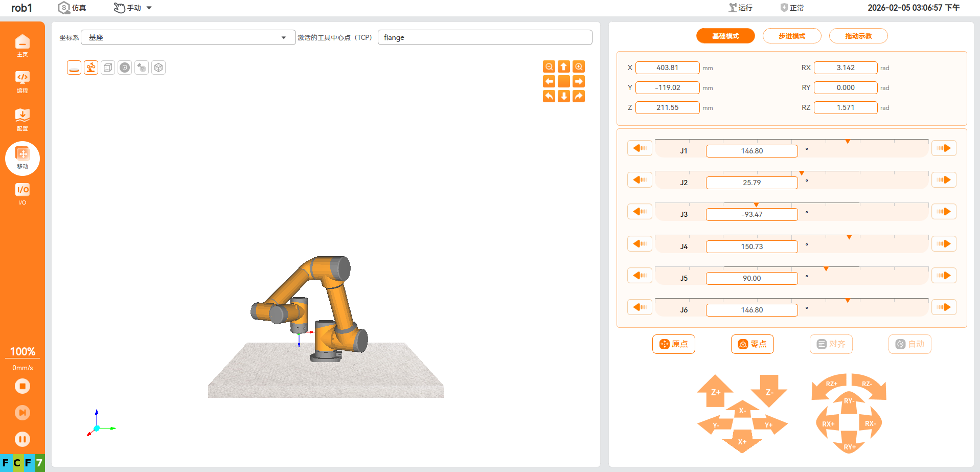The height and width of the screenshot is (472, 980).
Task: Open the I/O sidebar page
Action: [x=22, y=194]
